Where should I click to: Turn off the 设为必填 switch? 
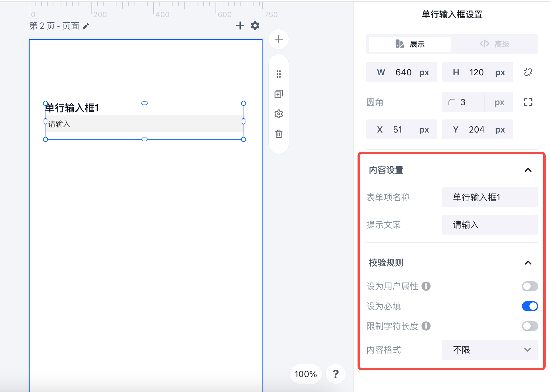click(530, 306)
